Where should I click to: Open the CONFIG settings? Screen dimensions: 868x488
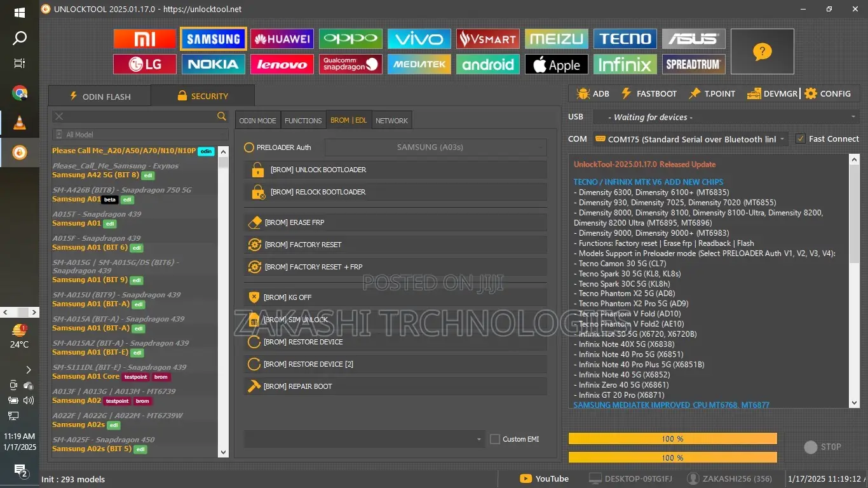[827, 93]
